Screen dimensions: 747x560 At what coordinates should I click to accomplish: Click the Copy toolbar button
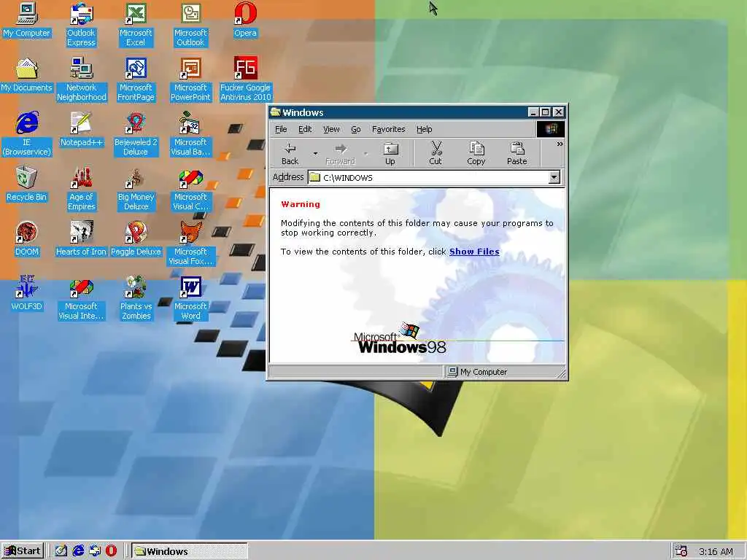coord(476,153)
